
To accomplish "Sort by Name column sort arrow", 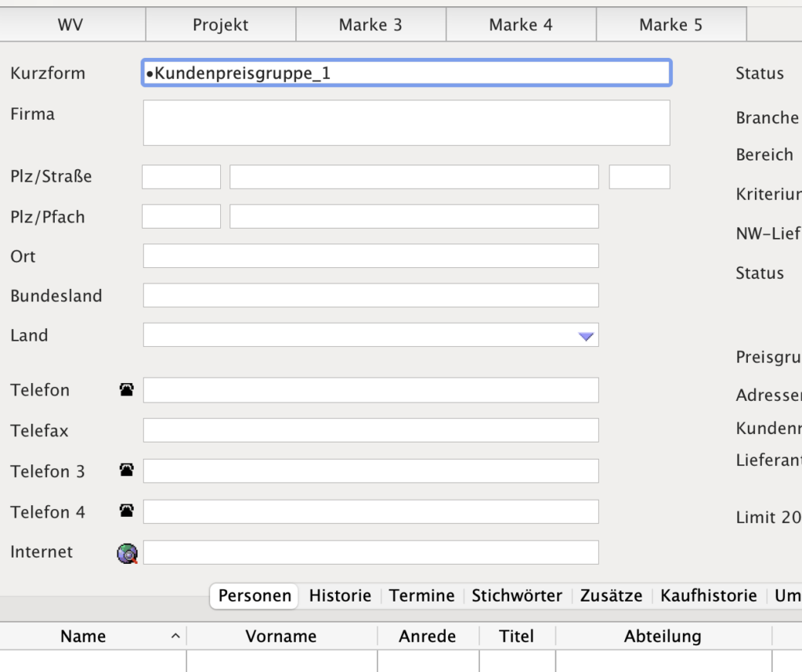I will pyautogui.click(x=175, y=636).
